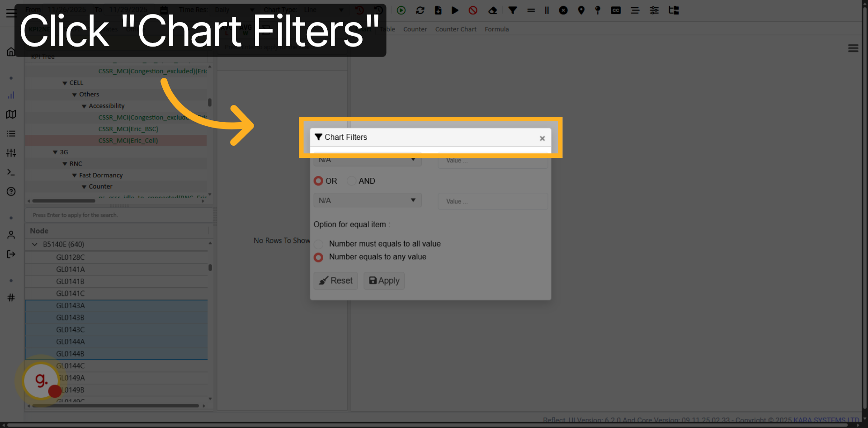The height and width of the screenshot is (428, 868).
Task: Open the hamburger menu at chart panel right
Action: point(853,48)
